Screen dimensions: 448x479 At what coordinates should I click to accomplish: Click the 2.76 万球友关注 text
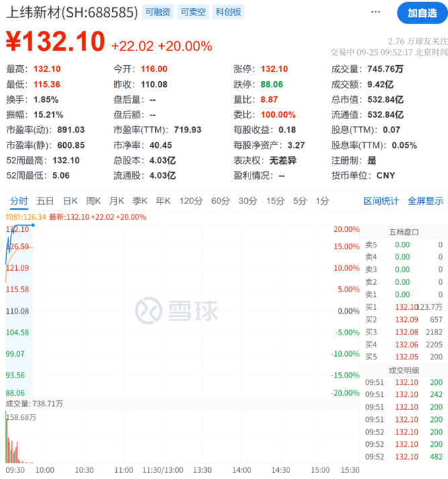point(418,41)
